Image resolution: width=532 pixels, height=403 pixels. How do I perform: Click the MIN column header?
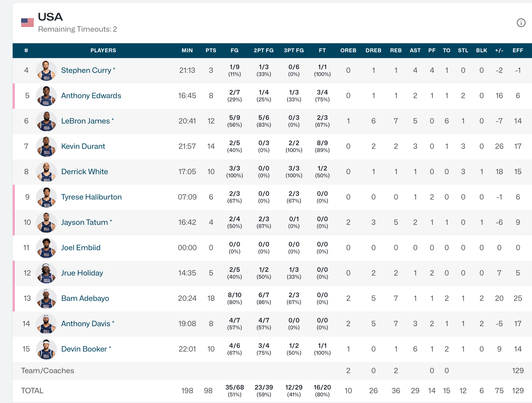click(187, 50)
